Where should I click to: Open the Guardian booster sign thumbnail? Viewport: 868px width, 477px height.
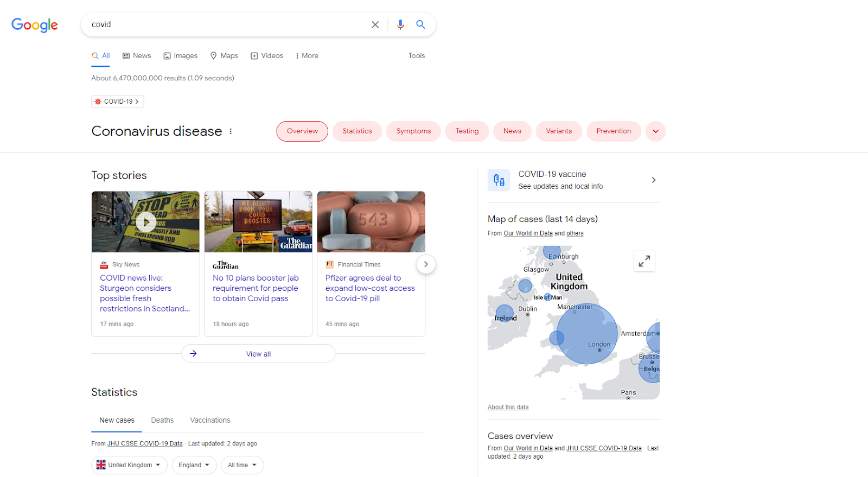[x=258, y=221]
